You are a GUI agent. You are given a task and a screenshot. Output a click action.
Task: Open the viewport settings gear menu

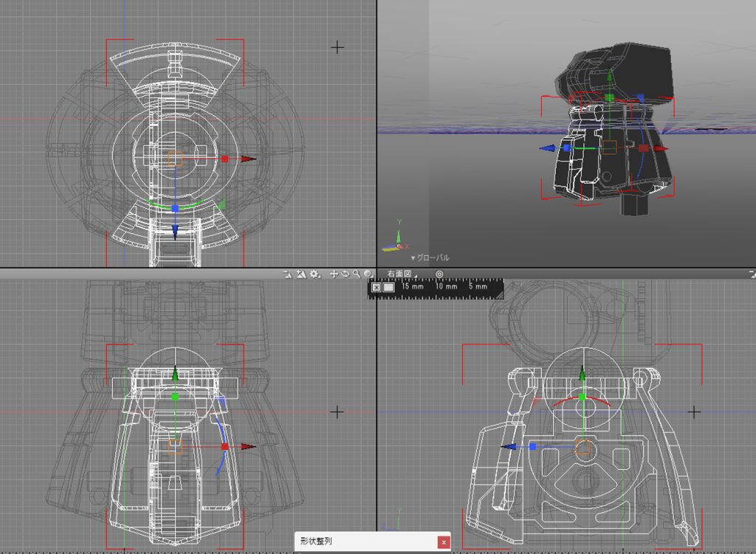[315, 274]
